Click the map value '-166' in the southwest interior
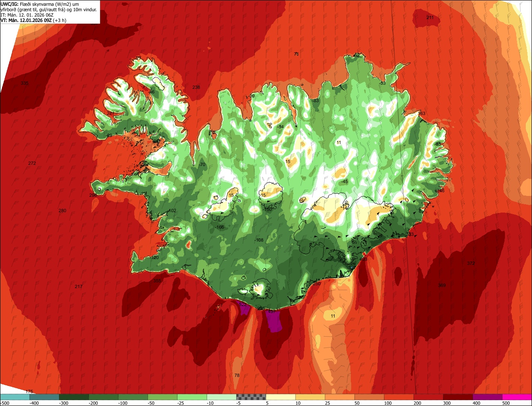The image size is (532, 406). tap(220, 227)
